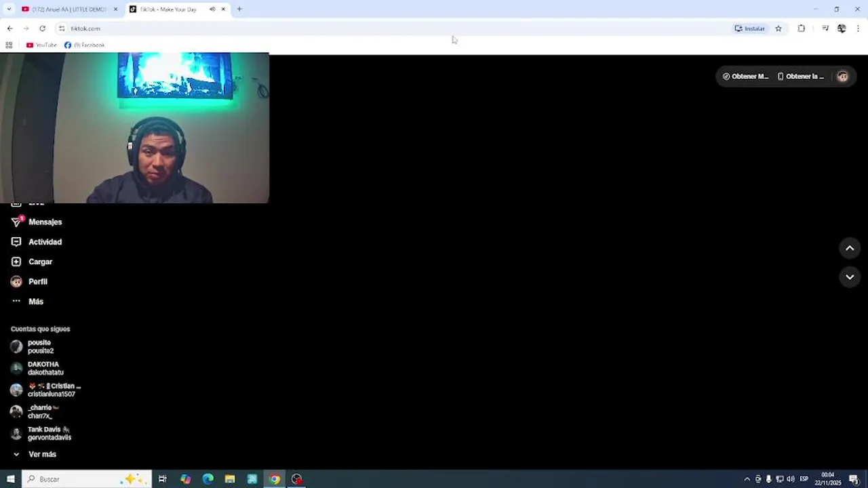Open _charrie account from followed list
Screen dimensions: 868x488
[35, 411]
